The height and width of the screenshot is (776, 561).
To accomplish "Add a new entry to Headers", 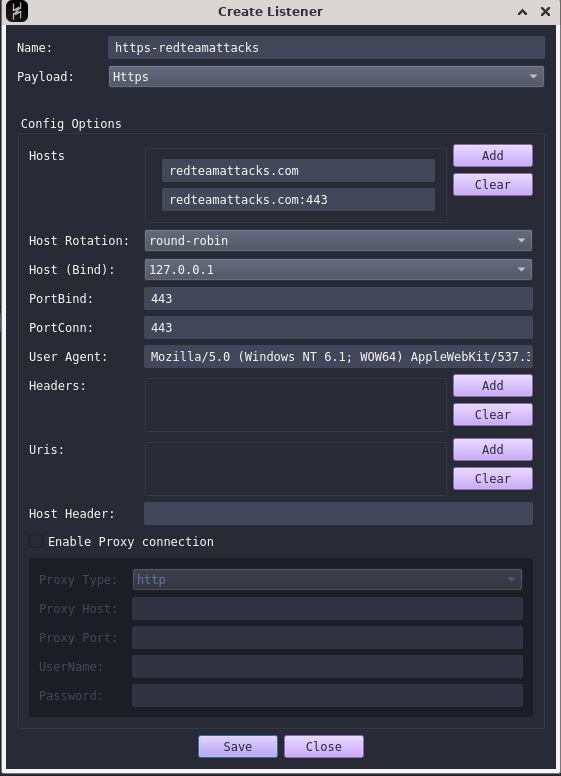I will click(x=493, y=386).
